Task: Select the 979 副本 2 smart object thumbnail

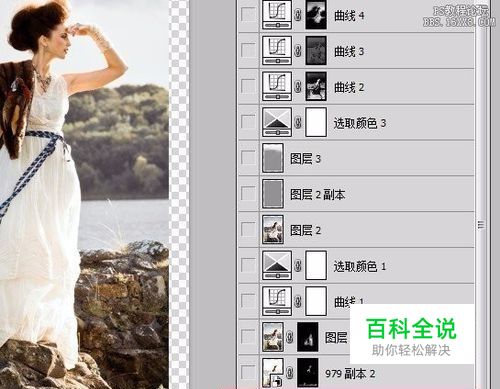Action: point(273,373)
